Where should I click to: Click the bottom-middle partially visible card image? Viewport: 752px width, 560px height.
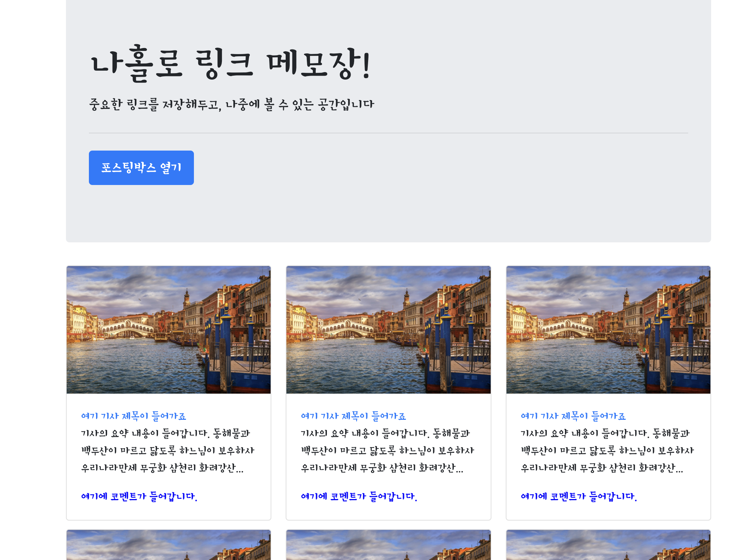388,545
